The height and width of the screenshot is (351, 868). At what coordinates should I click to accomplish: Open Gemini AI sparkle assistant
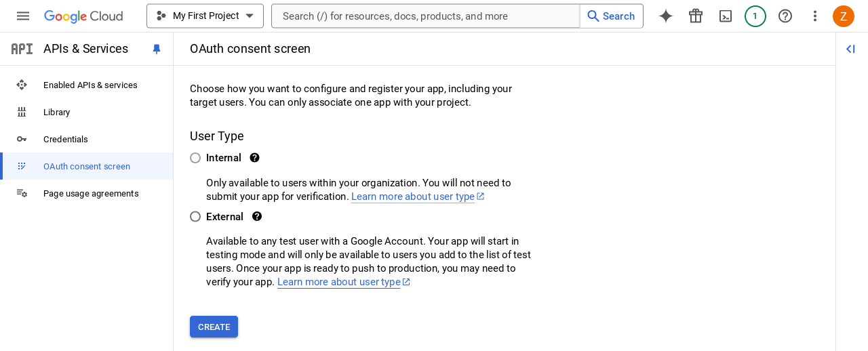point(666,16)
